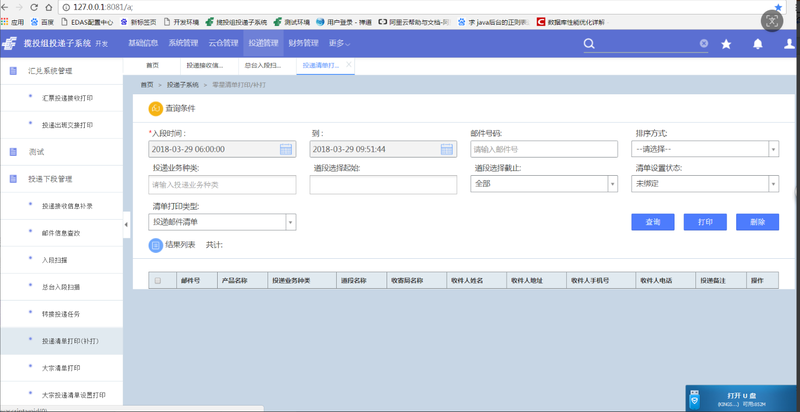Collapse the 投递下段管理 sidebar group
This screenshot has width=800, height=412.
point(61,179)
